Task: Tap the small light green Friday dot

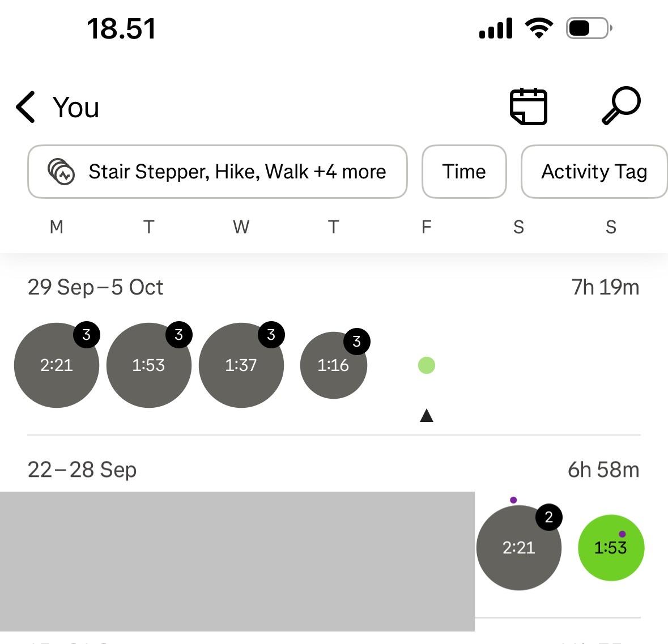Action: point(427,365)
